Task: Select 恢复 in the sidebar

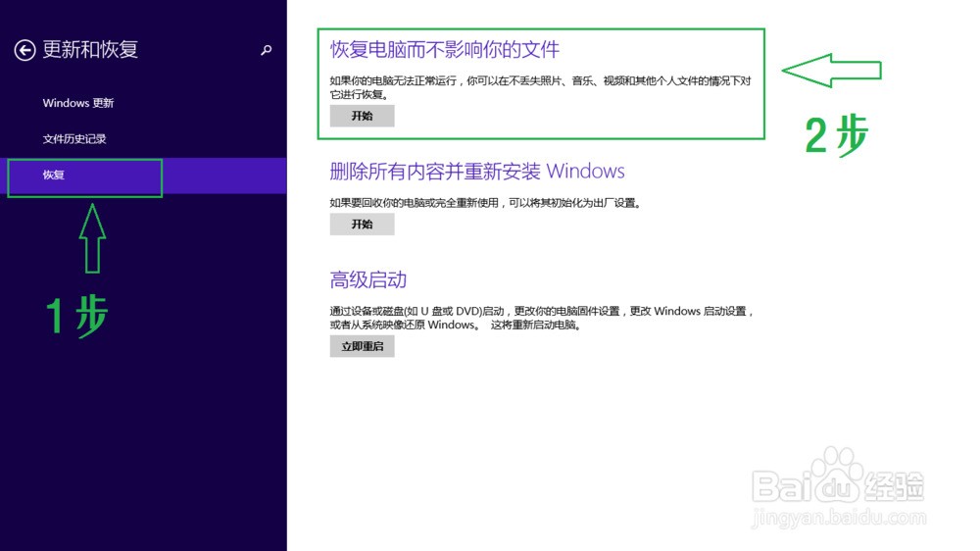Action: point(143,175)
